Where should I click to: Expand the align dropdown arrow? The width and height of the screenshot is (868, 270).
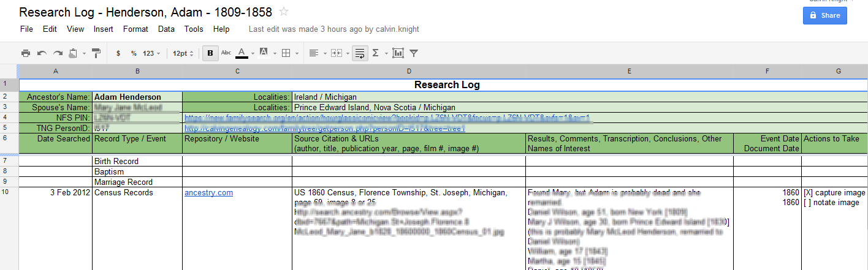324,53
